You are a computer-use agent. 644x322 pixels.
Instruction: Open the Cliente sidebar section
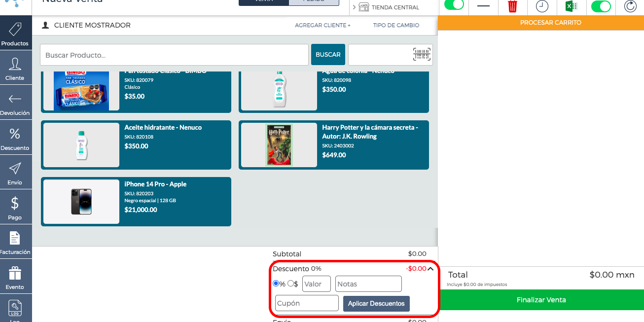15,68
